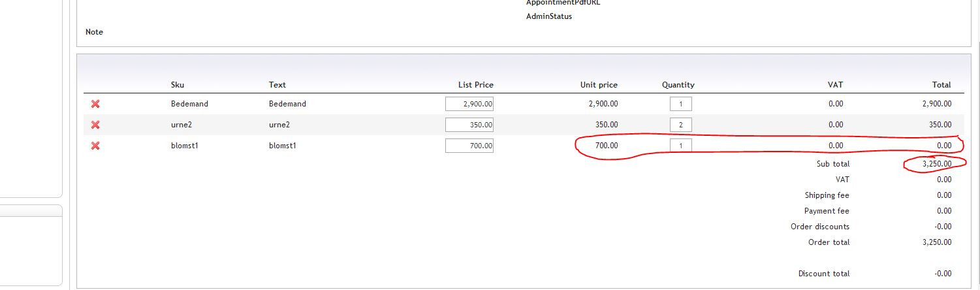Screen dimensions: 980x290
Task: Delete the Bedemand order line
Action: click(x=95, y=104)
